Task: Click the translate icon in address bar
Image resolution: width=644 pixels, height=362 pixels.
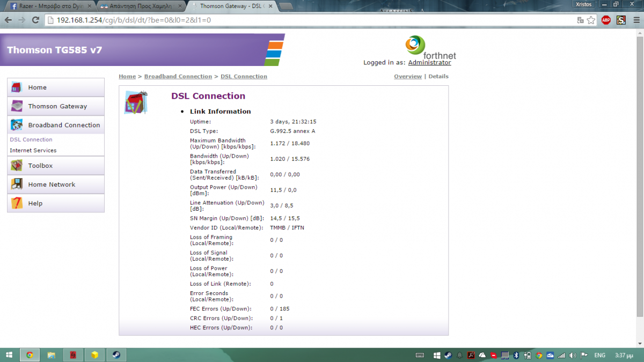Action: 580,20
